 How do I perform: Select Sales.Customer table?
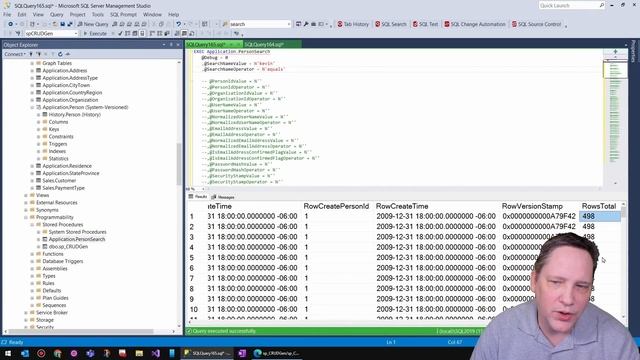59,180
